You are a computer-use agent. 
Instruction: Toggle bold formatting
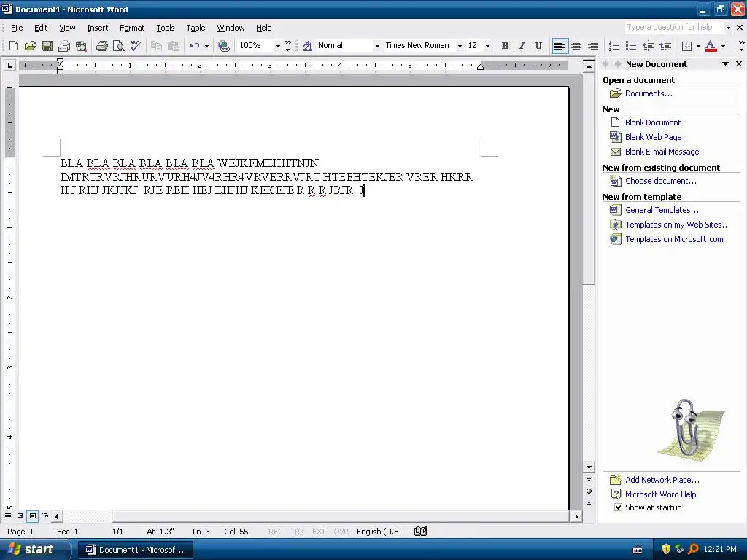click(x=505, y=46)
